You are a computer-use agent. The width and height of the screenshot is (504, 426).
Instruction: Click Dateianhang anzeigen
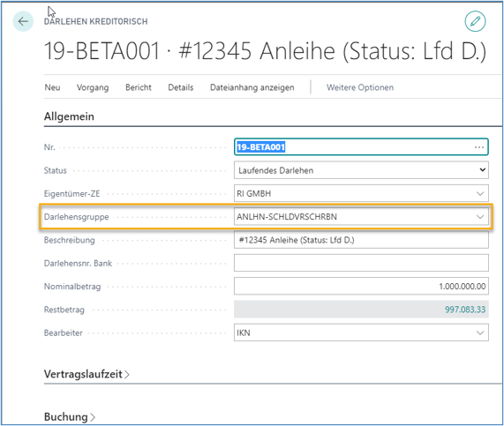tap(252, 87)
